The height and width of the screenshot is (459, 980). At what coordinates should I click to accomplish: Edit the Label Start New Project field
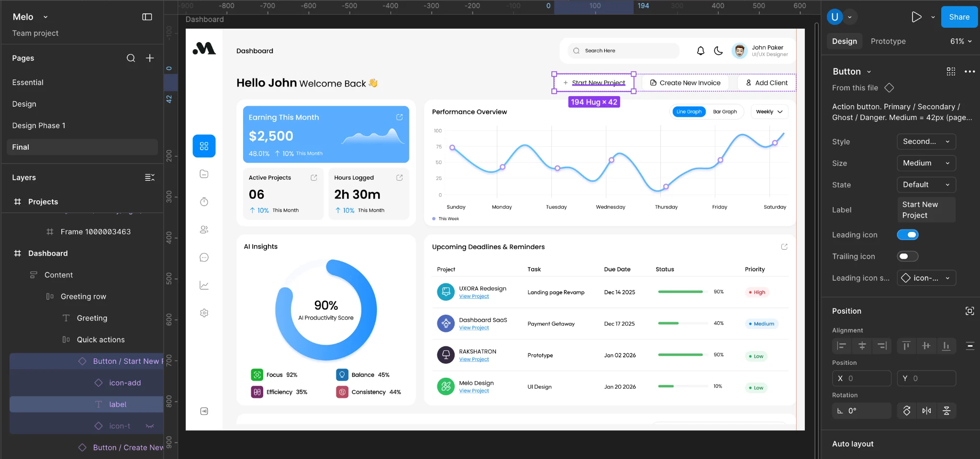pyautogui.click(x=926, y=210)
